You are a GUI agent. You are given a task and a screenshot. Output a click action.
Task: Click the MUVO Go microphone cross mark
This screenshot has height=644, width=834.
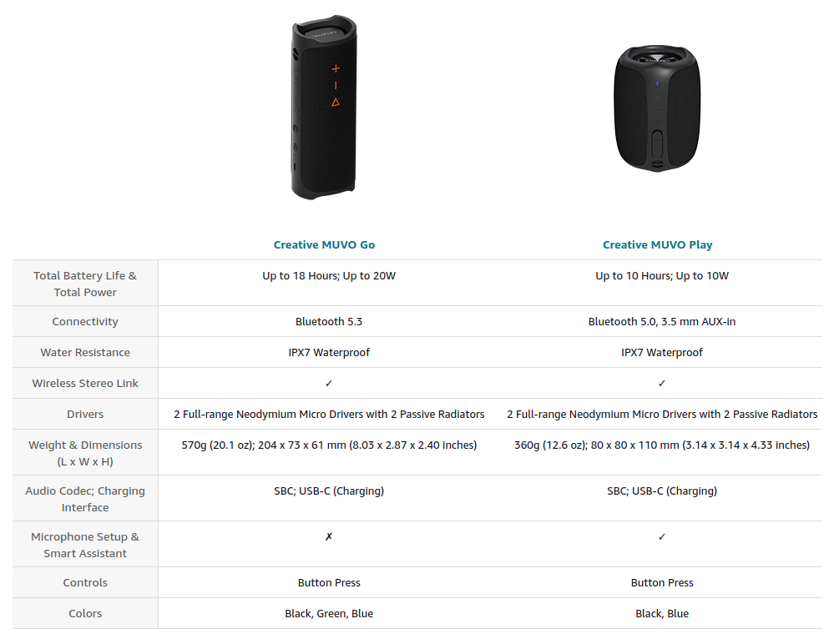coord(329,536)
